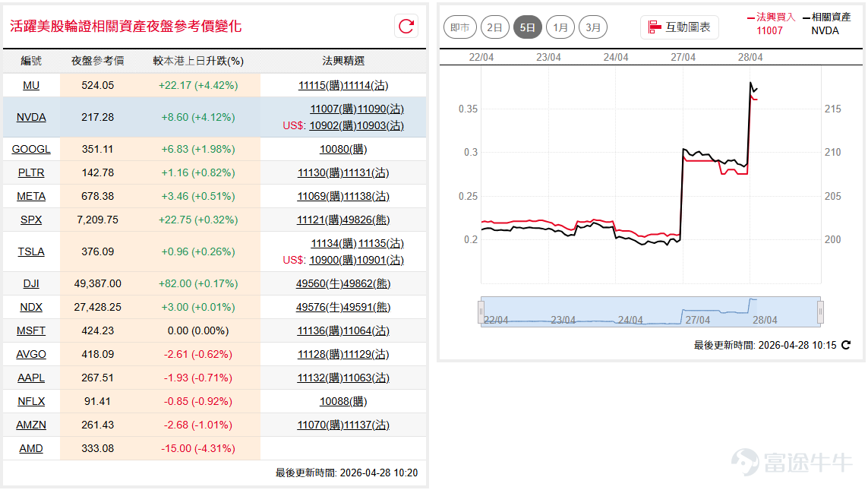Click the 24/04 date on chart axis

coord(616,57)
